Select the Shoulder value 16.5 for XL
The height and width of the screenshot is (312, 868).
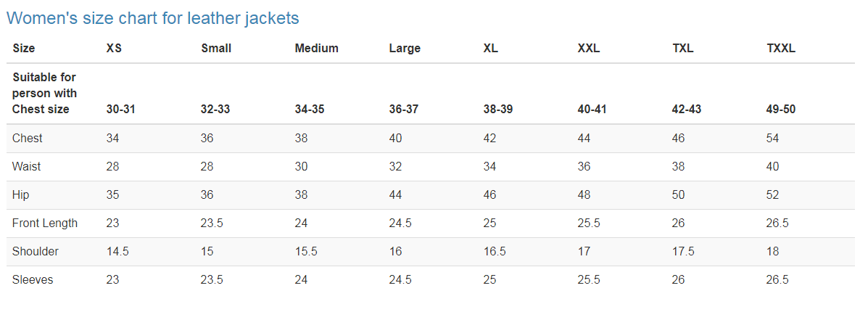pos(495,251)
